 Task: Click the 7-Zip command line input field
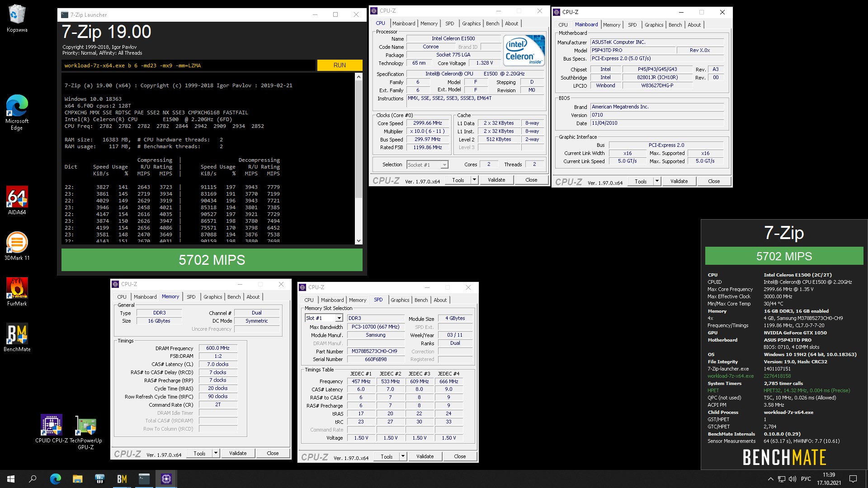pos(188,66)
